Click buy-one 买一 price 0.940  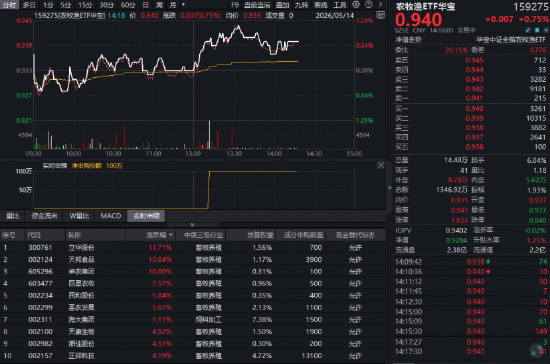click(474, 109)
